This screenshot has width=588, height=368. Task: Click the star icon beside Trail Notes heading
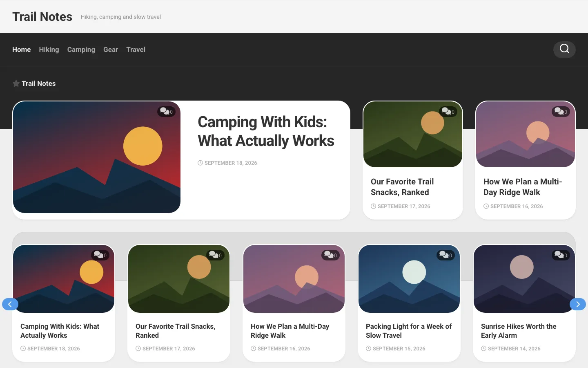click(16, 83)
